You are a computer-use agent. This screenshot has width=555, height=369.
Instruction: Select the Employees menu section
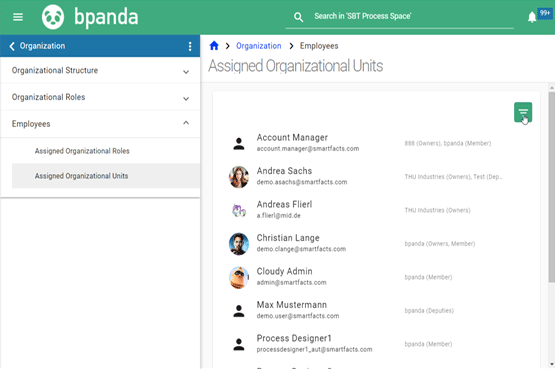click(x=100, y=124)
